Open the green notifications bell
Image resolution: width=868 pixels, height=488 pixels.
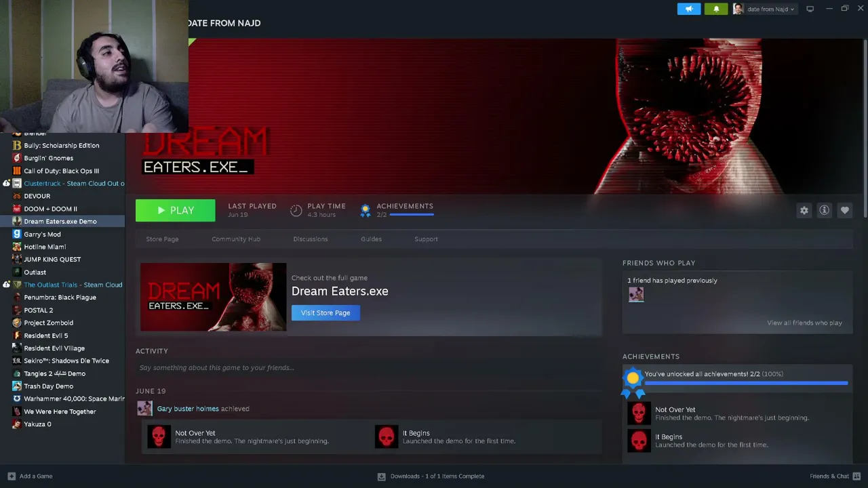[x=716, y=9]
